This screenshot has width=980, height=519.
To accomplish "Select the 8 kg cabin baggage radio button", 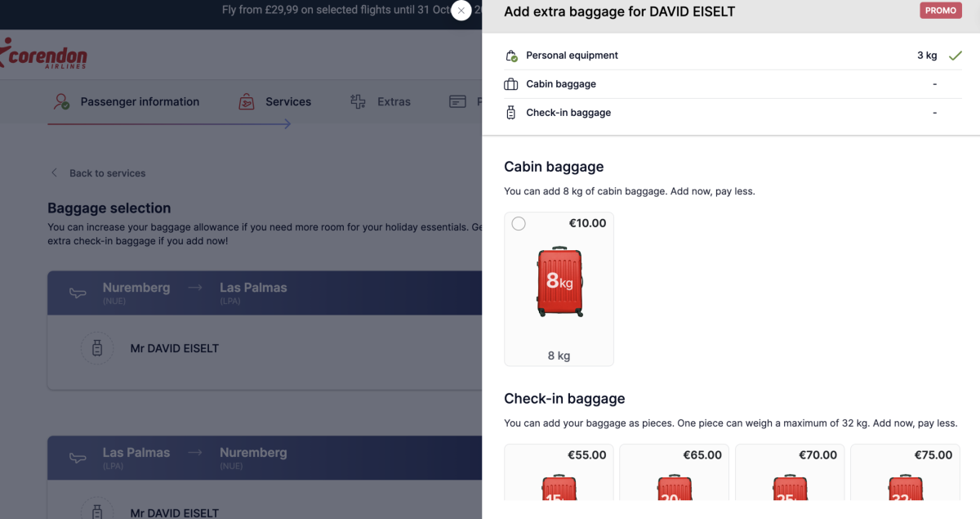I will click(x=519, y=224).
